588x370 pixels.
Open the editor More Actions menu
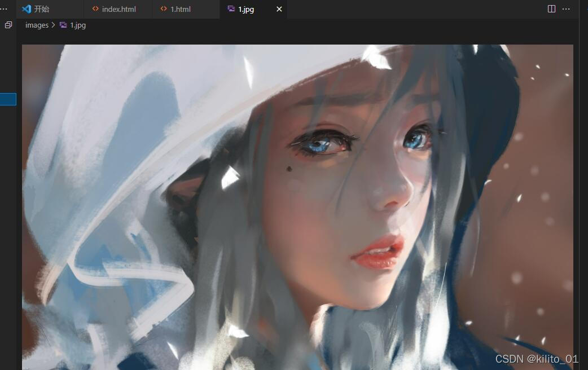pos(566,9)
